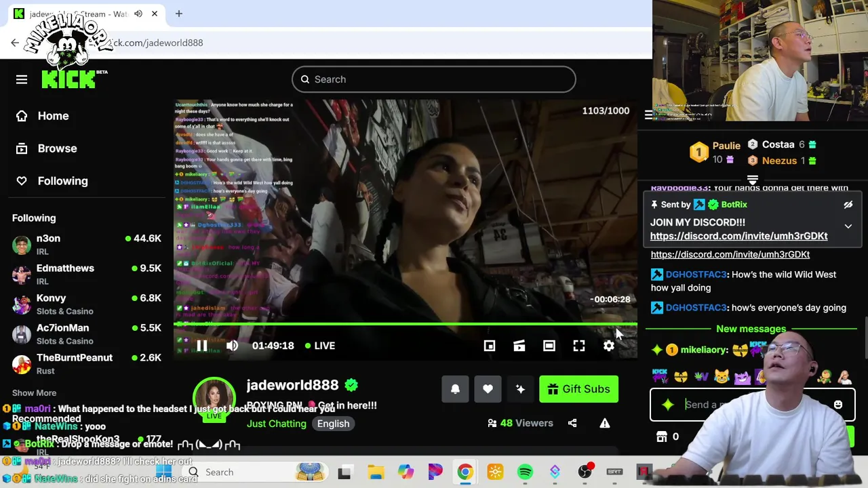
Task: Toggle theater mode
Action: click(549, 346)
